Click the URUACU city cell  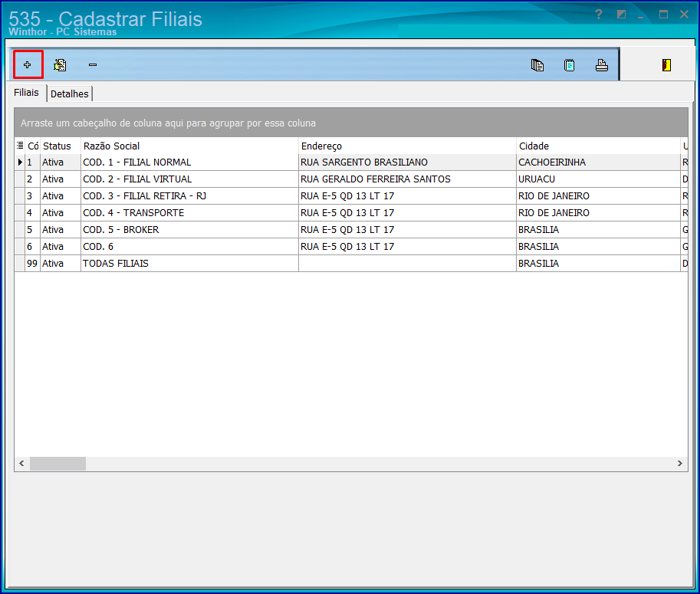tap(598, 179)
